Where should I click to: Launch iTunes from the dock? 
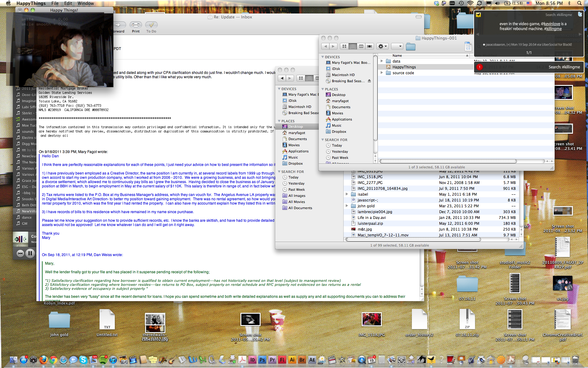coord(113,359)
